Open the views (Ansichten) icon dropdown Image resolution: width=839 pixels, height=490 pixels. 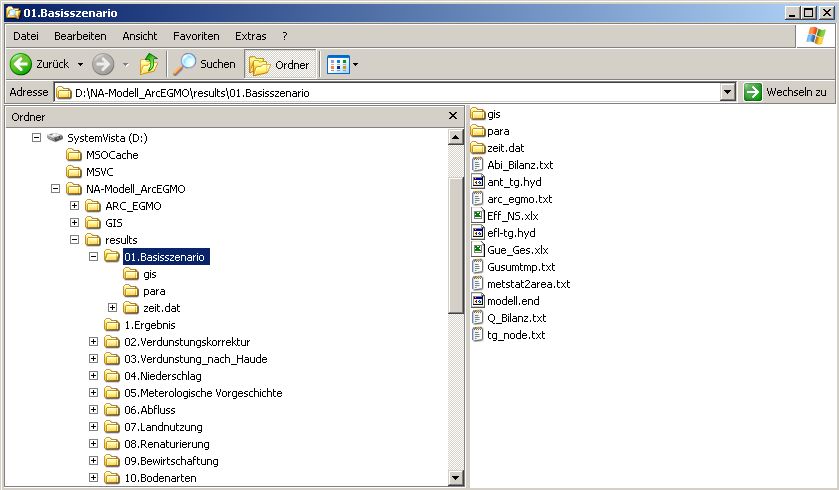pos(343,64)
